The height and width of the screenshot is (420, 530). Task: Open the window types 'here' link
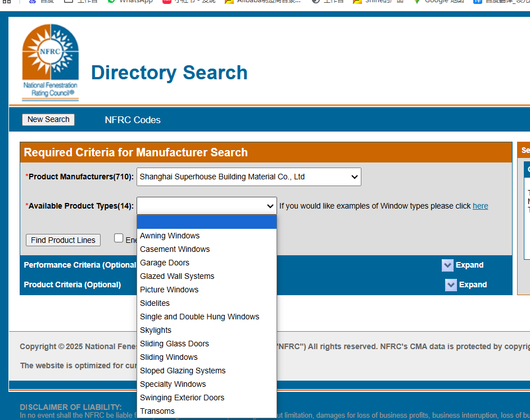tap(481, 206)
